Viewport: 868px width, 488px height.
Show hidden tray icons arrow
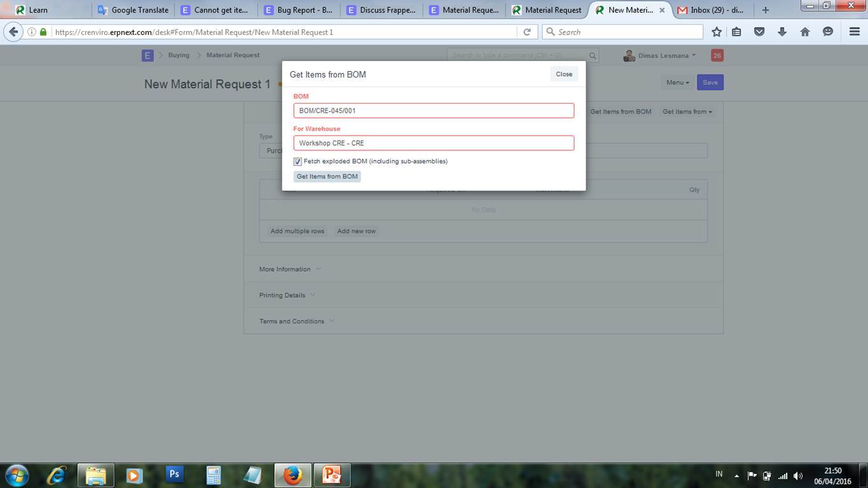pyautogui.click(x=736, y=475)
